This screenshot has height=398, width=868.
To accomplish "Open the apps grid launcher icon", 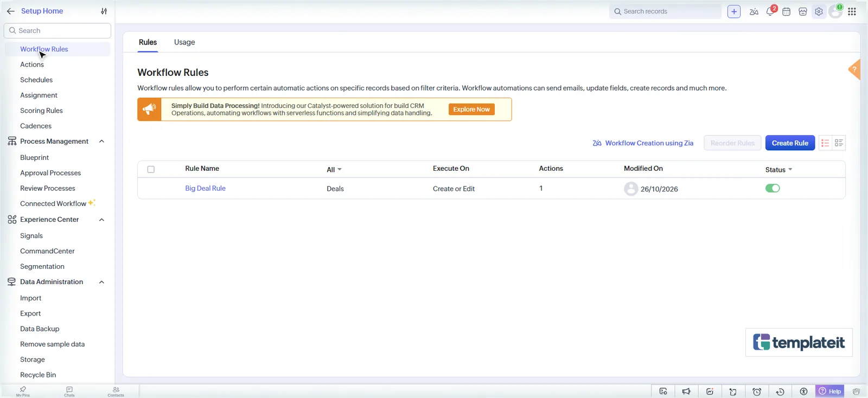I will click(x=852, y=11).
